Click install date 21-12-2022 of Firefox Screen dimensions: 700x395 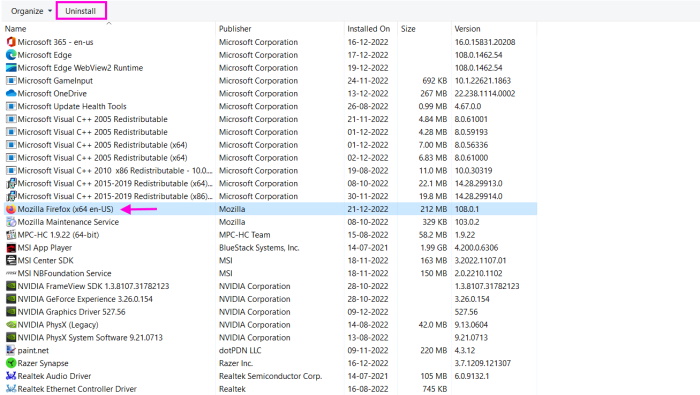click(368, 209)
